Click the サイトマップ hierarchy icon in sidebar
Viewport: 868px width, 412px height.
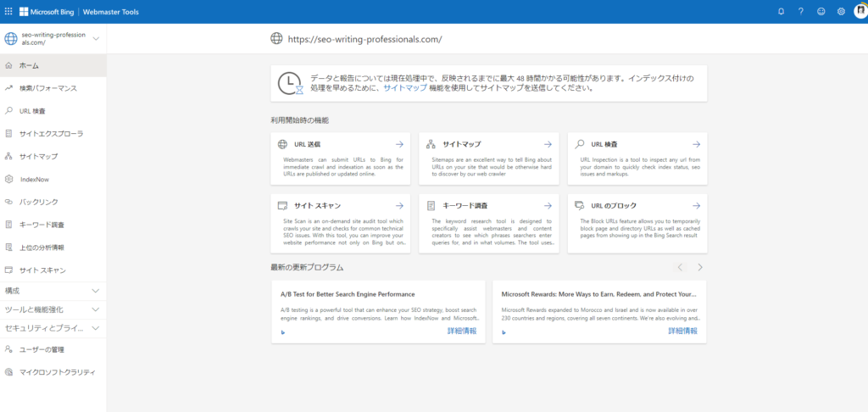point(8,156)
